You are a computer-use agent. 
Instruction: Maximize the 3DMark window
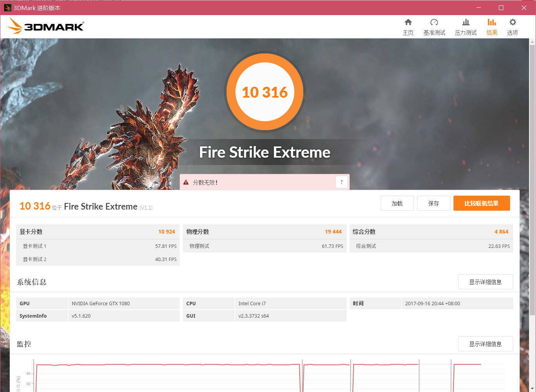point(501,8)
